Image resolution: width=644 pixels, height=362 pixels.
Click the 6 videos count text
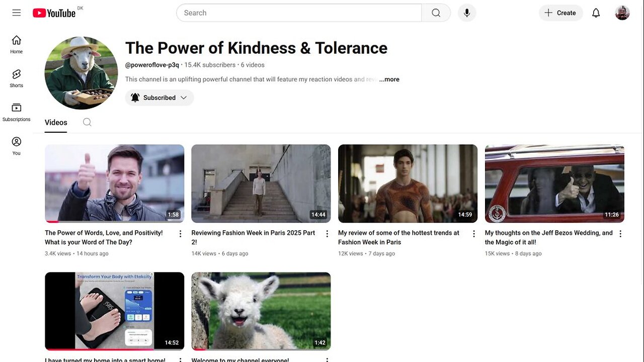pyautogui.click(x=253, y=65)
